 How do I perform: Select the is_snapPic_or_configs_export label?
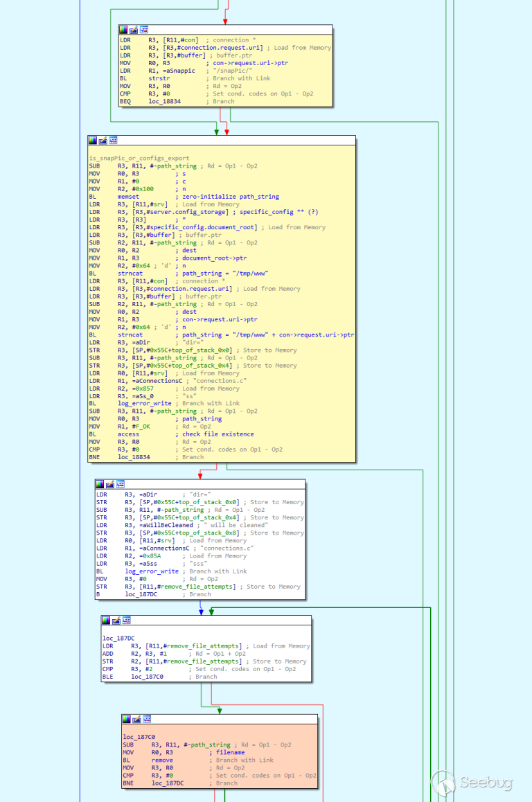point(139,159)
